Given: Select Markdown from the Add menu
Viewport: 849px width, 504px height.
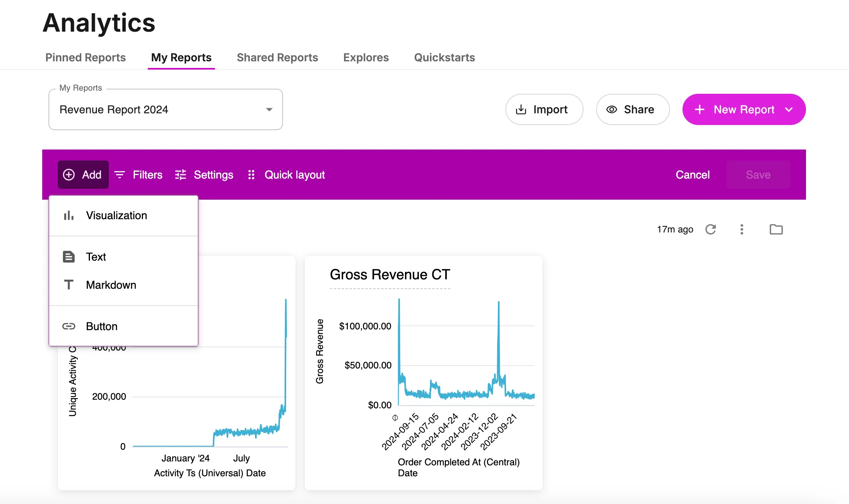Looking at the screenshot, I should pos(124,285).
